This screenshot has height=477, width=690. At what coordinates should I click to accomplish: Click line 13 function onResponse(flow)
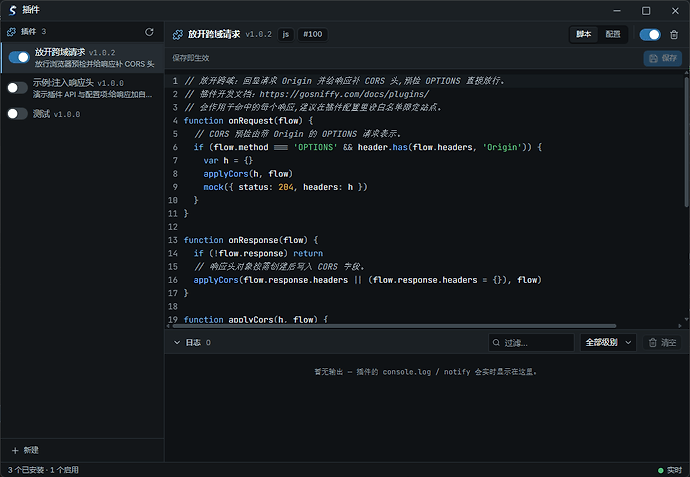pyautogui.click(x=251, y=240)
